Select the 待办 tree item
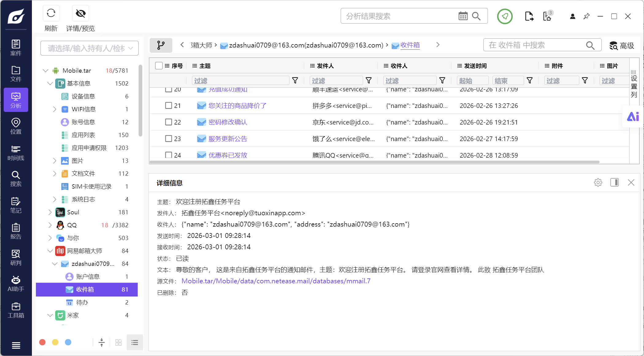The width and height of the screenshot is (644, 356). tap(87, 302)
